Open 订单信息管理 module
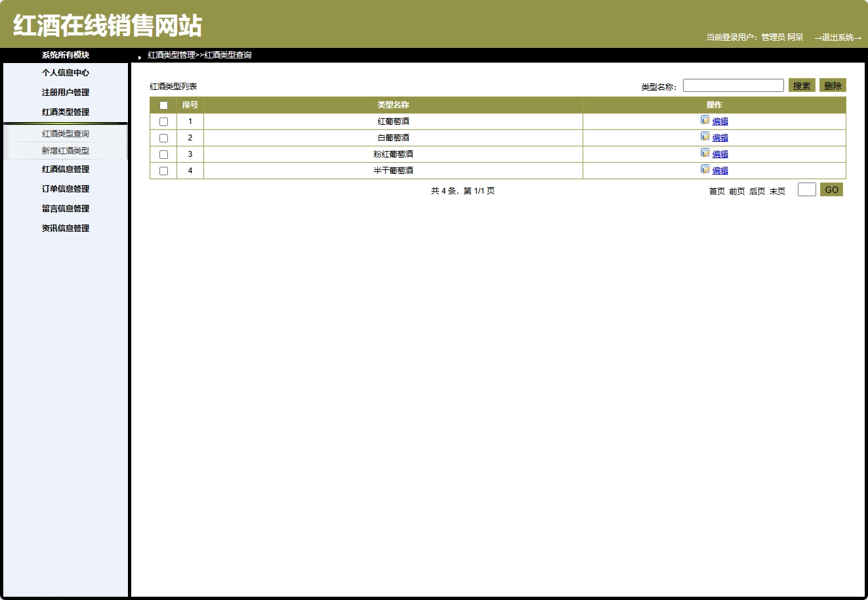Viewport: 868px width, 600px height. pyautogui.click(x=65, y=188)
